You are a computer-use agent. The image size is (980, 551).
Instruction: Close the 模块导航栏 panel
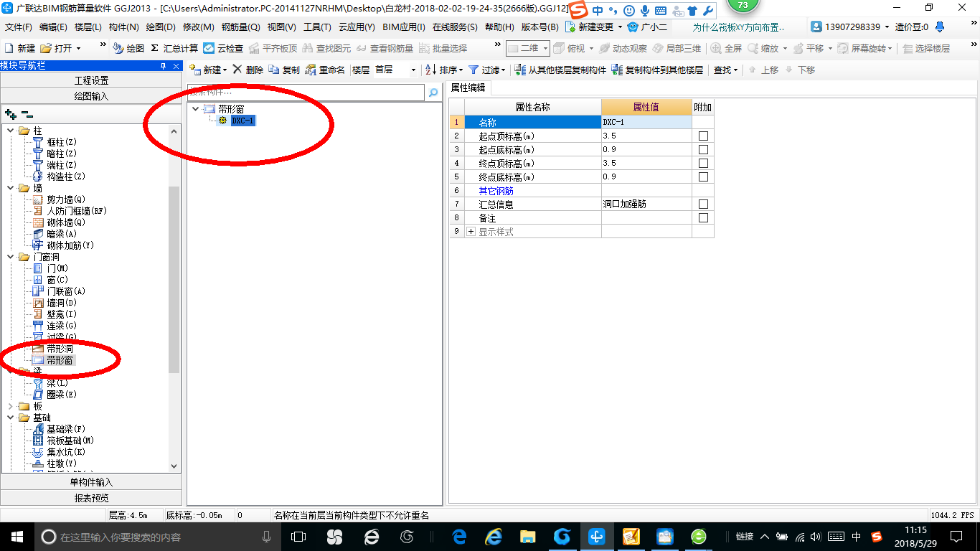click(x=176, y=66)
